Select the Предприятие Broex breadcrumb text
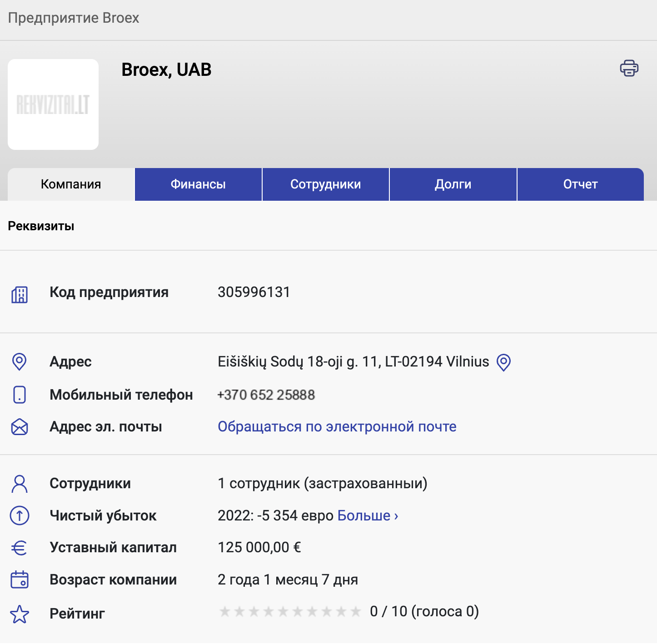The width and height of the screenshot is (657, 644). [x=74, y=18]
